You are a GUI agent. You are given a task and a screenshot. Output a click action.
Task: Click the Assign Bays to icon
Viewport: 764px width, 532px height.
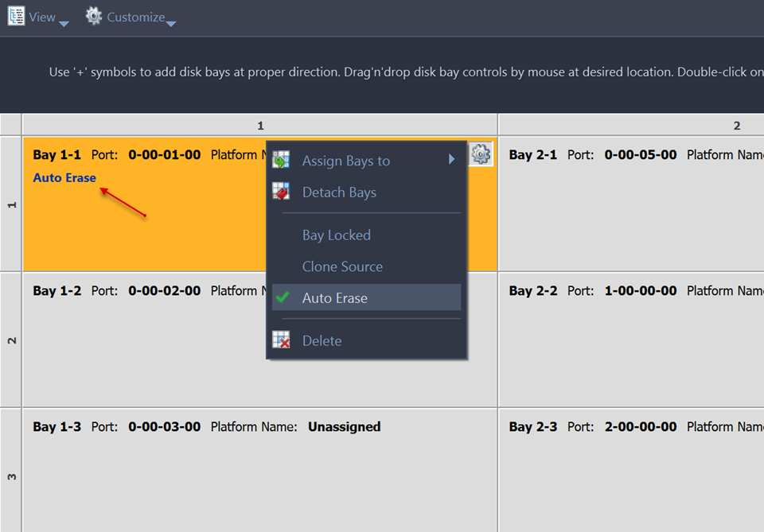281,161
